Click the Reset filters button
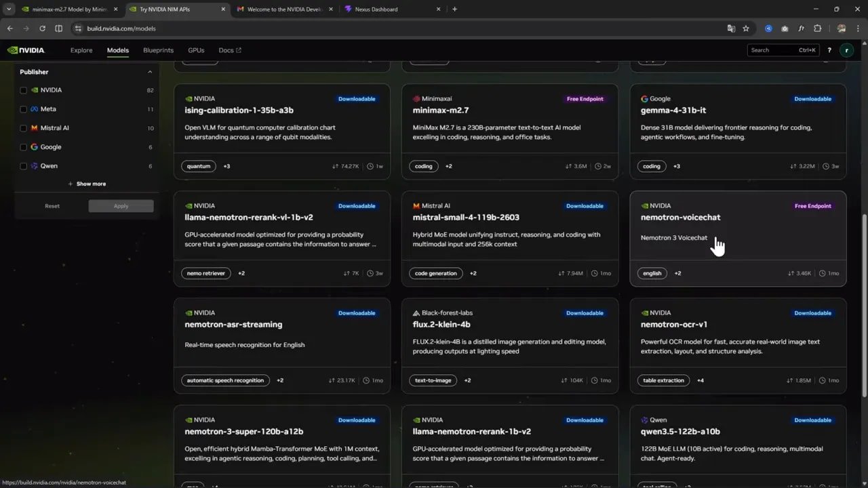 click(x=52, y=206)
